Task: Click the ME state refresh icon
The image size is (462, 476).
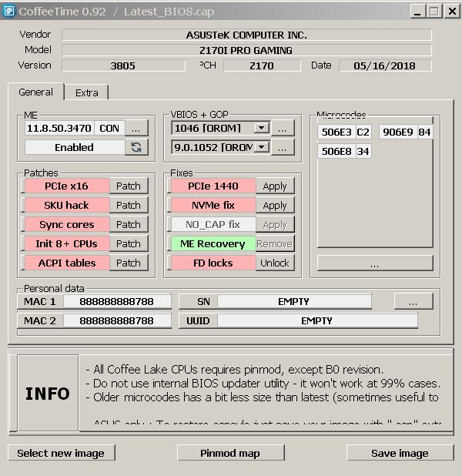Action: click(x=136, y=147)
